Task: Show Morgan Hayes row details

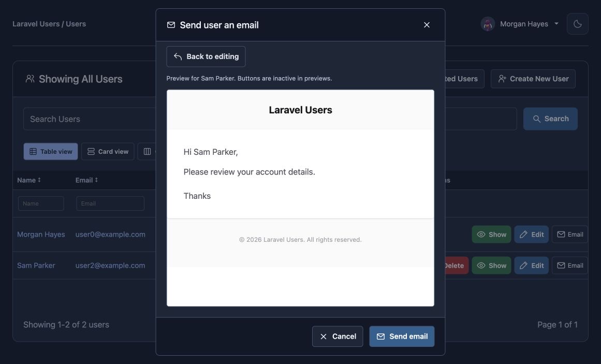Action: pos(491,235)
